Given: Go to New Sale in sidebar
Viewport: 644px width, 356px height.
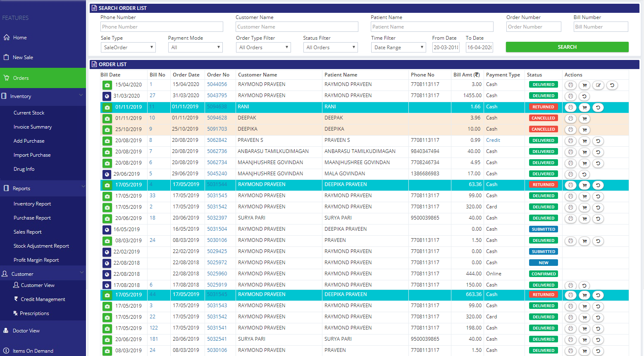Looking at the screenshot, I should (23, 57).
